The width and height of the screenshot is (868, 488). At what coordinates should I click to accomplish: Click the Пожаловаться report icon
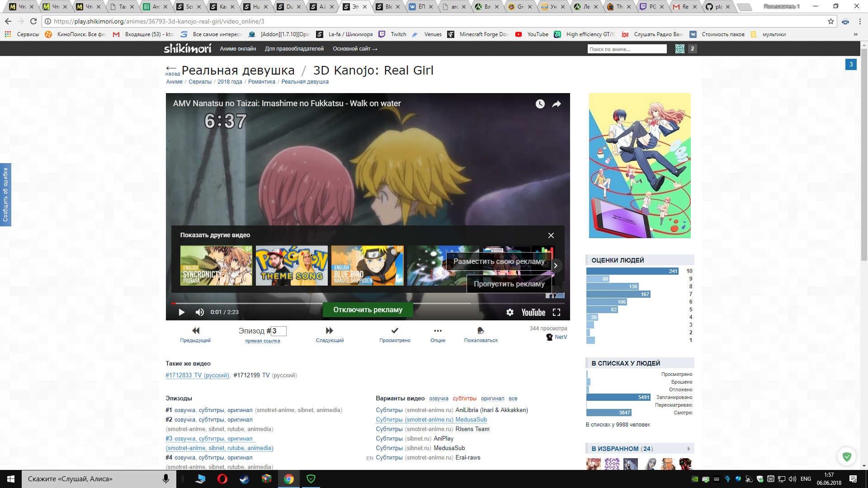[481, 330]
